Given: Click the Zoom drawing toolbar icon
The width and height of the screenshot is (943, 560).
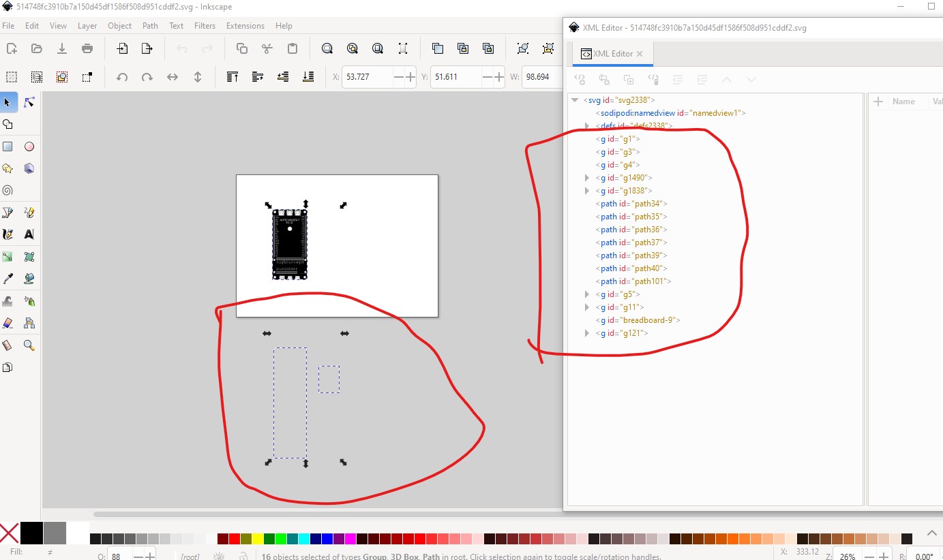Looking at the screenshot, I should (353, 48).
